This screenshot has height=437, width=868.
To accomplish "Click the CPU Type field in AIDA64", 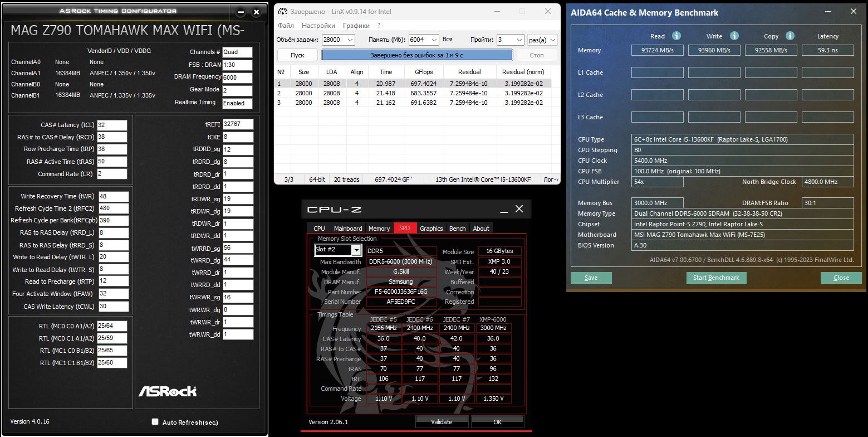I will 743,139.
